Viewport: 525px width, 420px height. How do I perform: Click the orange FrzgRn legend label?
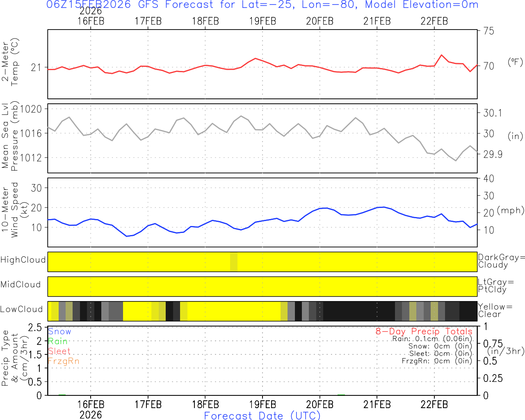tap(64, 361)
